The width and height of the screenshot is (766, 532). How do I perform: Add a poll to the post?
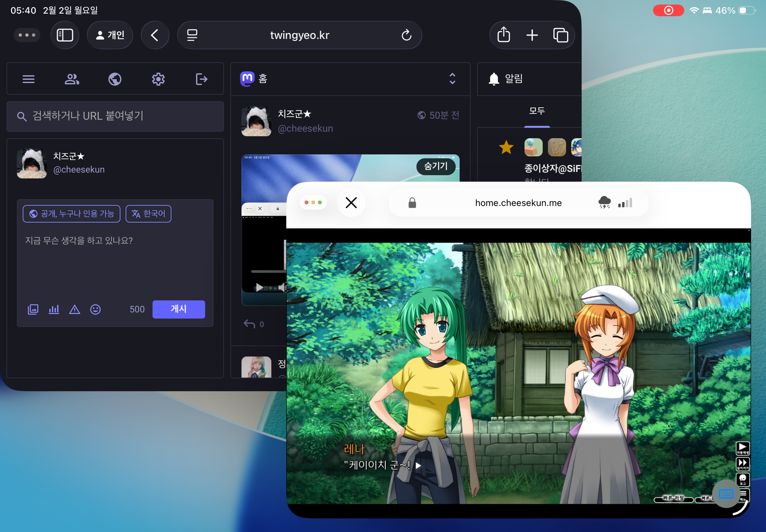54,309
